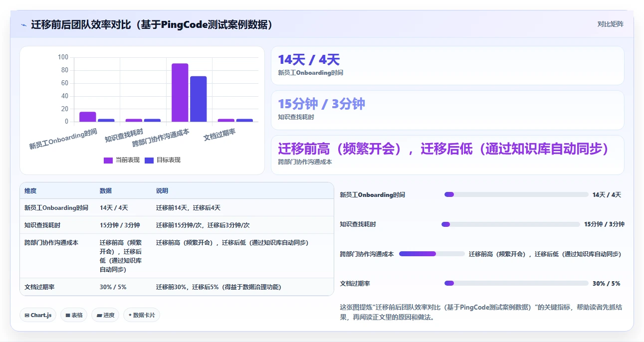Click the sparkle icon in 数据卡片 chip
This screenshot has height=342, width=644.
tap(130, 315)
